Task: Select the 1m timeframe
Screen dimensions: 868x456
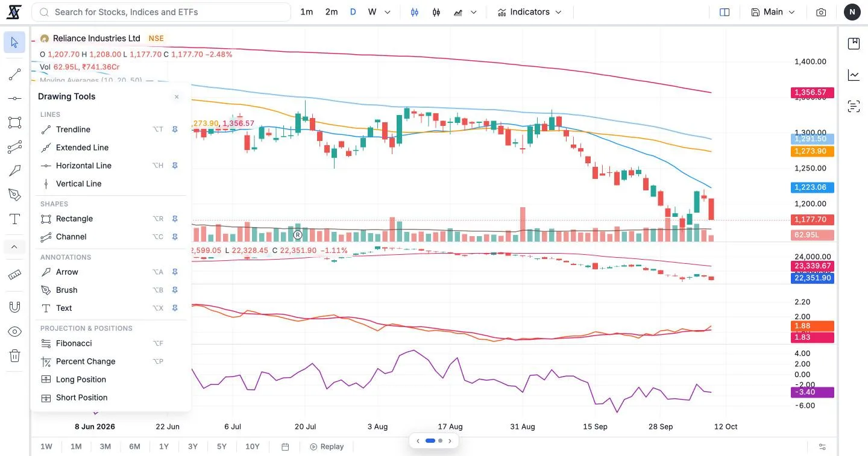Action: point(307,12)
